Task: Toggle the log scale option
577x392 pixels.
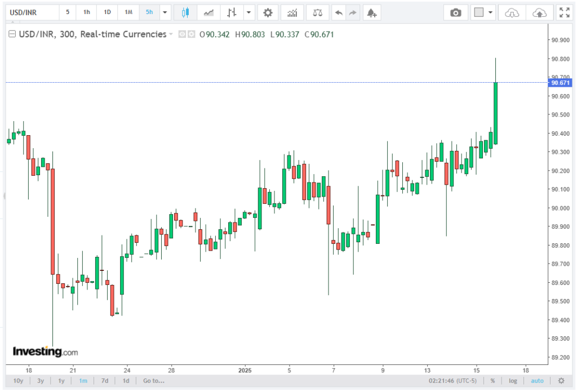Action: pyautogui.click(x=513, y=381)
